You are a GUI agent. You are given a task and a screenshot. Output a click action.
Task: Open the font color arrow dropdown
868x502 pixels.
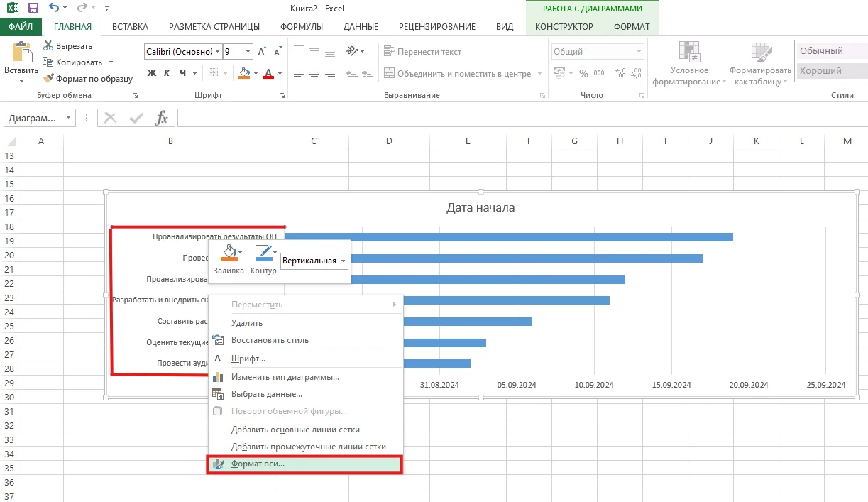tap(280, 73)
